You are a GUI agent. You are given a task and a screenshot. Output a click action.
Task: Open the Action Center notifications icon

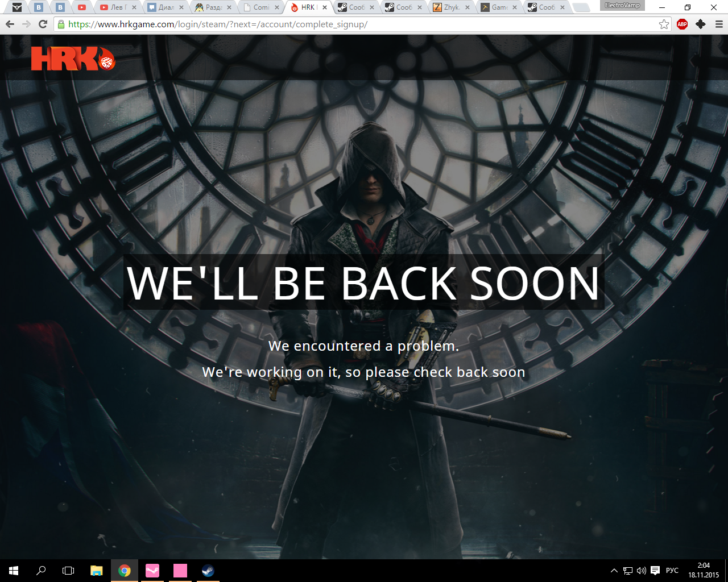coord(655,571)
